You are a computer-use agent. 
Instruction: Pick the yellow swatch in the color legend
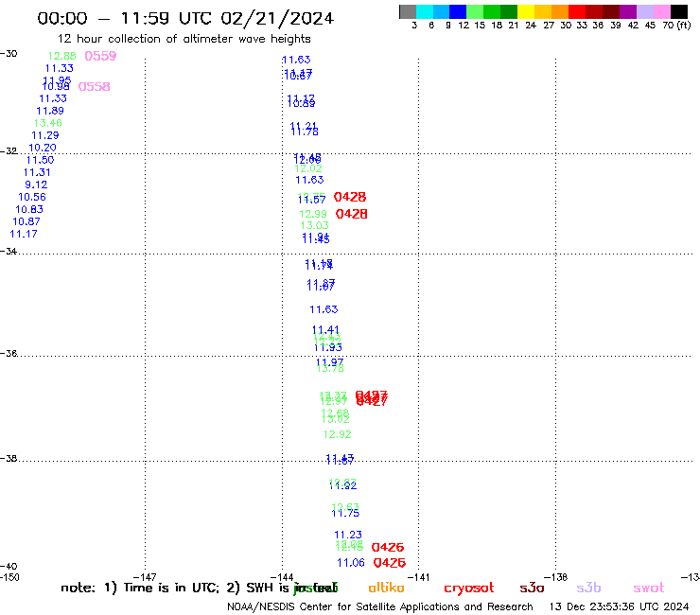tap(526, 11)
